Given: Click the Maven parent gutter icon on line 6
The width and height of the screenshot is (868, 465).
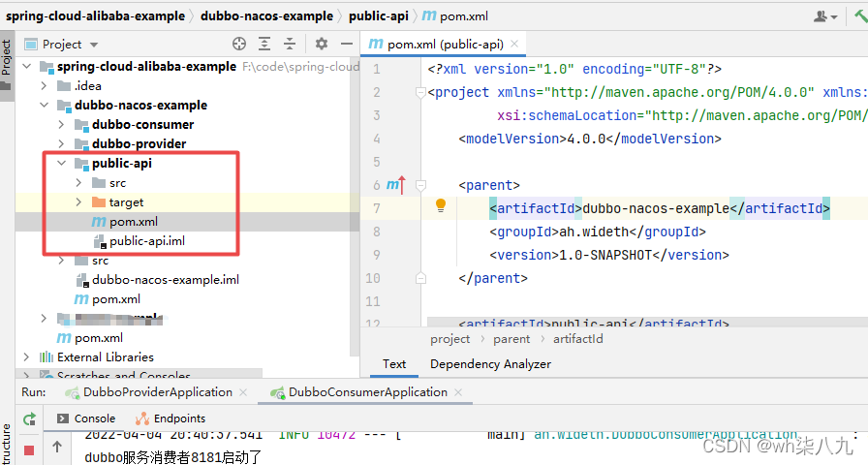Looking at the screenshot, I should (x=396, y=185).
